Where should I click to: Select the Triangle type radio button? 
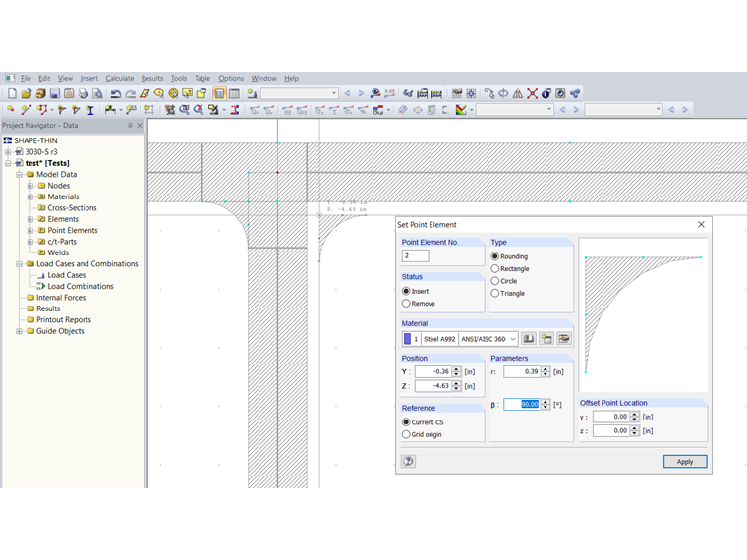(x=495, y=294)
